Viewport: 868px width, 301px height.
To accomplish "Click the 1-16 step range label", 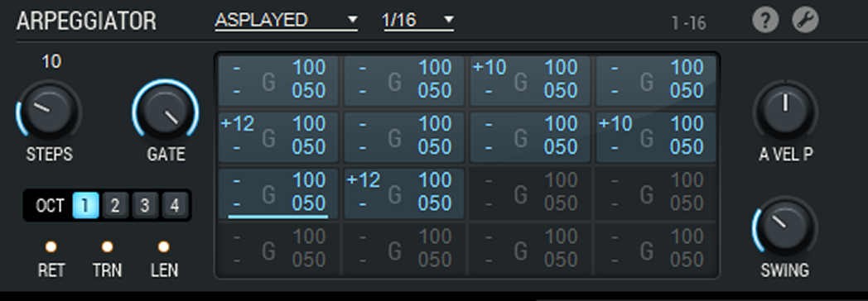I will point(688,23).
